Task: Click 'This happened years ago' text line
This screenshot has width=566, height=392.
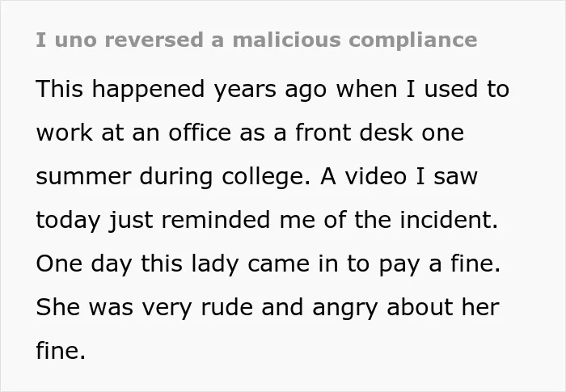Action: (x=182, y=89)
